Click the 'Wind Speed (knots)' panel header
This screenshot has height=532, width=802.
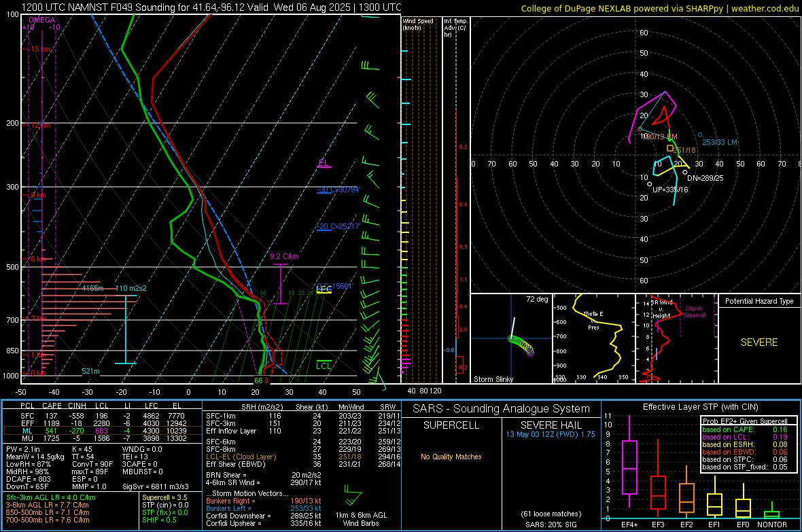[418, 24]
